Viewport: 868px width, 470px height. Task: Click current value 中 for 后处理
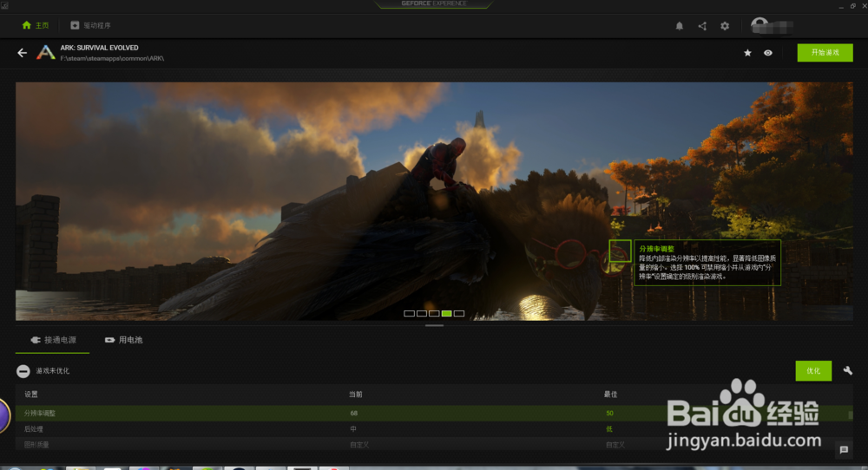[353, 429]
